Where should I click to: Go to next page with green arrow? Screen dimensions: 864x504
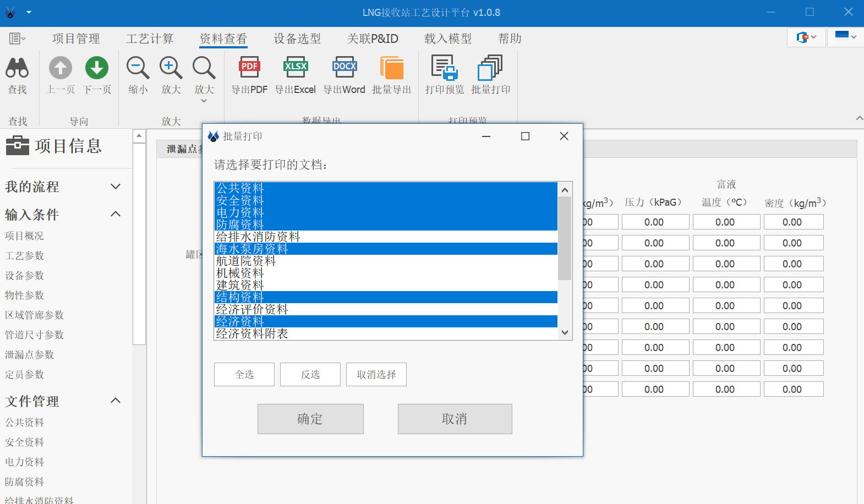tap(97, 68)
